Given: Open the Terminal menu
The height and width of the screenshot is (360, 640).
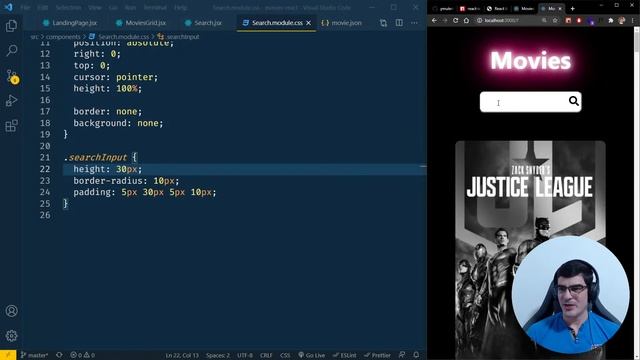Looking at the screenshot, I should click(x=155, y=7).
